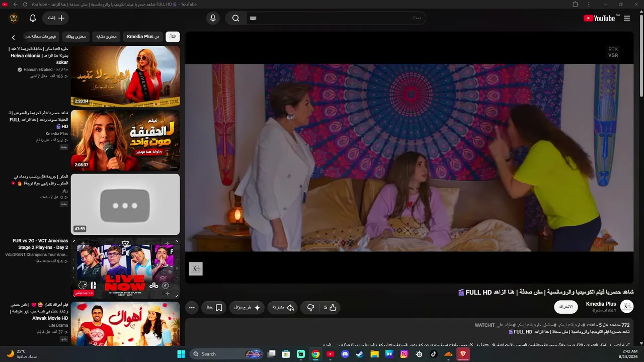644x362 pixels.
Task: Click the Ask (طرح سؤال) sparkle button
Action: coord(247,308)
